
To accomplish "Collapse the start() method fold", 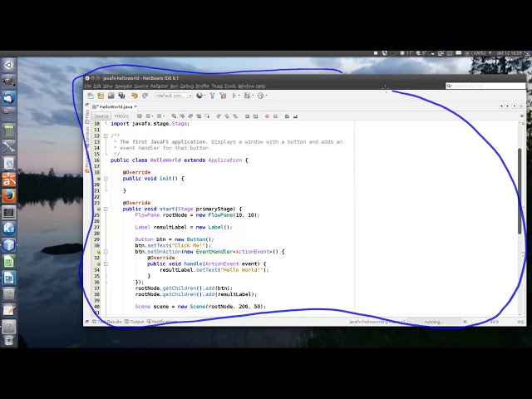I will 106,209.
